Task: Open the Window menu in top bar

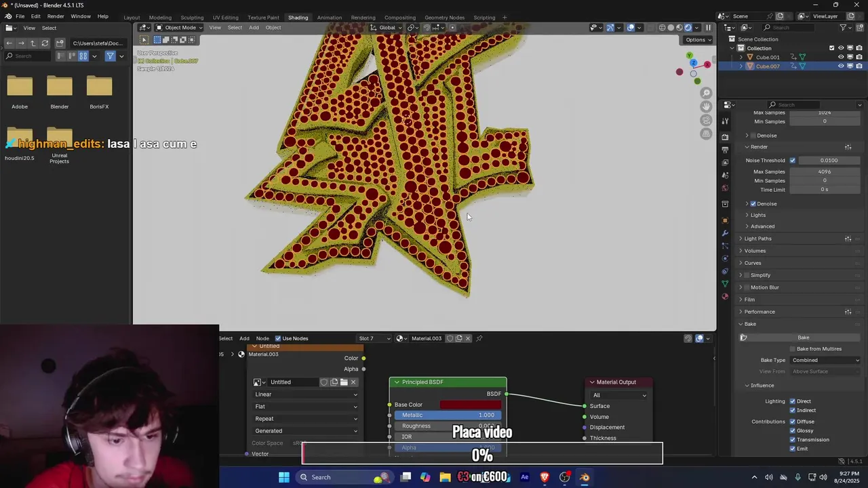Action: click(81, 16)
